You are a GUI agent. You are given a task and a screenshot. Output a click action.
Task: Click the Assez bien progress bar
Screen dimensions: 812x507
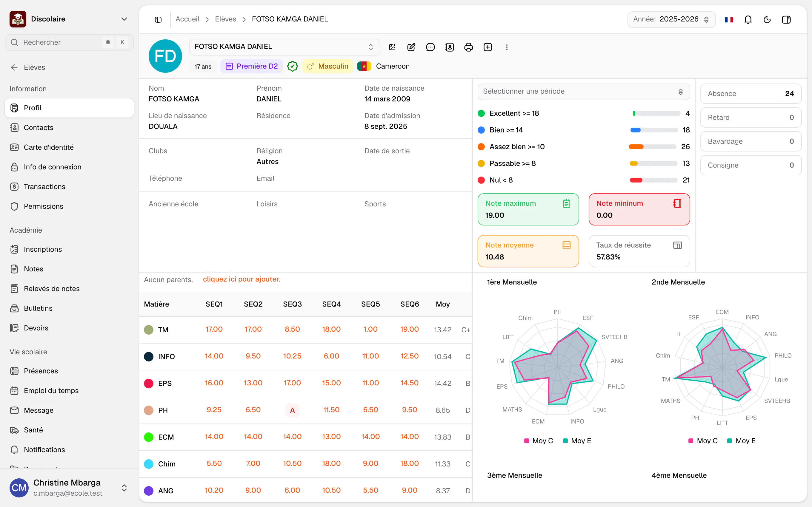652,146
